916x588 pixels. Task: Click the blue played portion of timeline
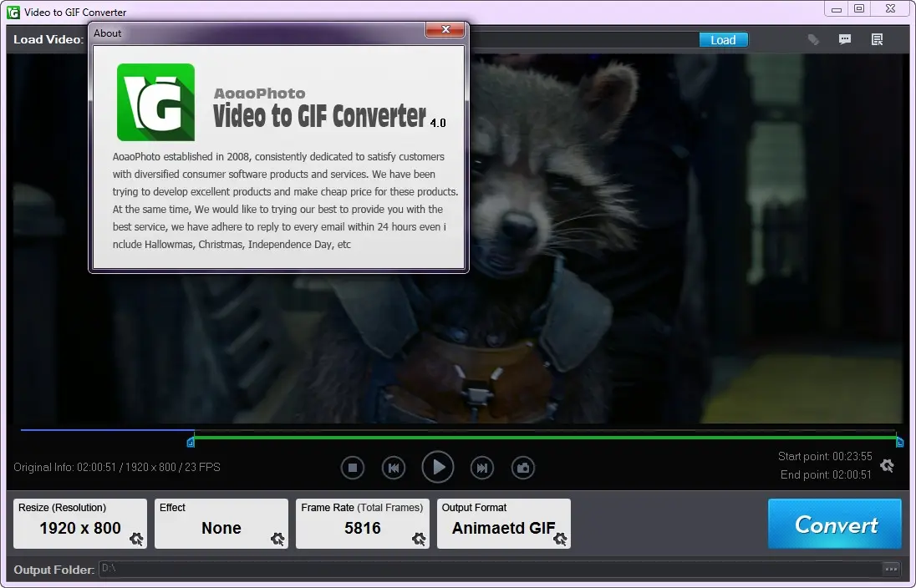pos(108,430)
